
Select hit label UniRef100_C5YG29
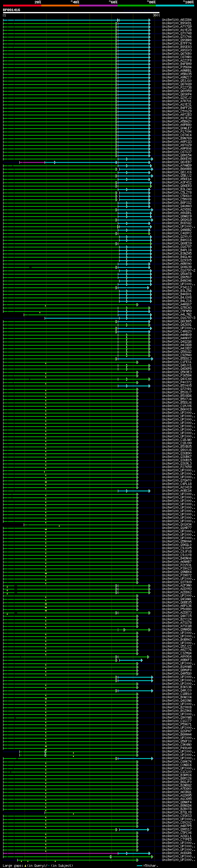pyautogui.click(x=177, y=111)
